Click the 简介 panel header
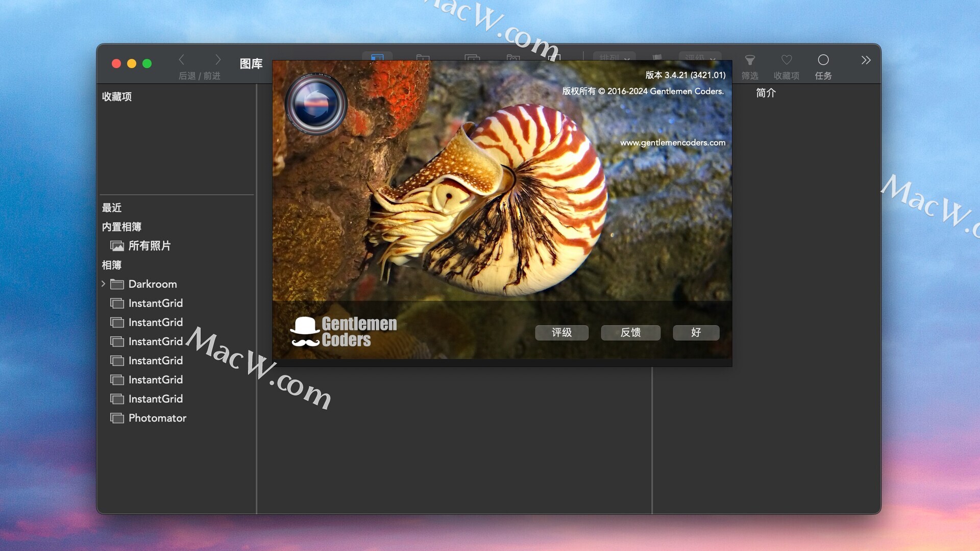 pyautogui.click(x=765, y=93)
